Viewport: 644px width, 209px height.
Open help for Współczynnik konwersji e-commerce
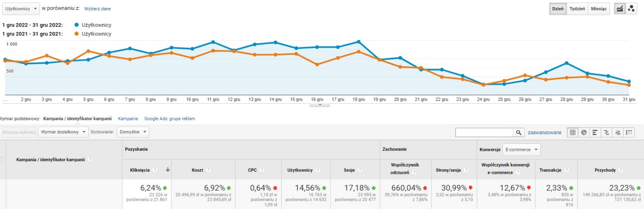click(x=518, y=172)
